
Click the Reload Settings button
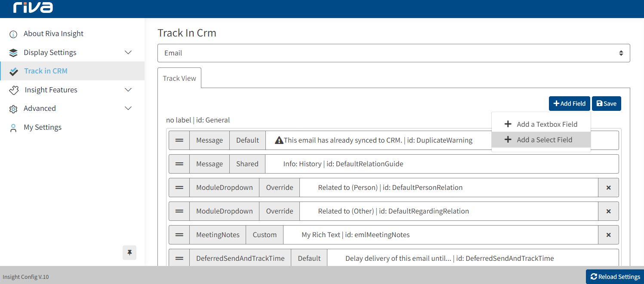click(x=615, y=277)
